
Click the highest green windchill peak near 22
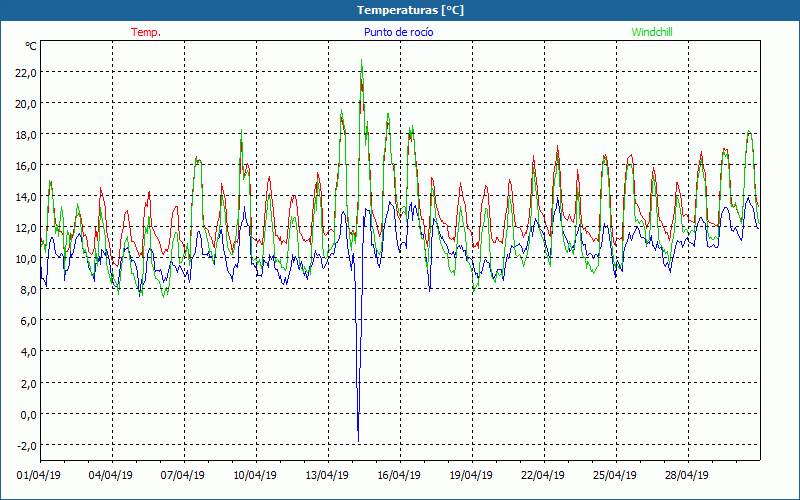362,61
